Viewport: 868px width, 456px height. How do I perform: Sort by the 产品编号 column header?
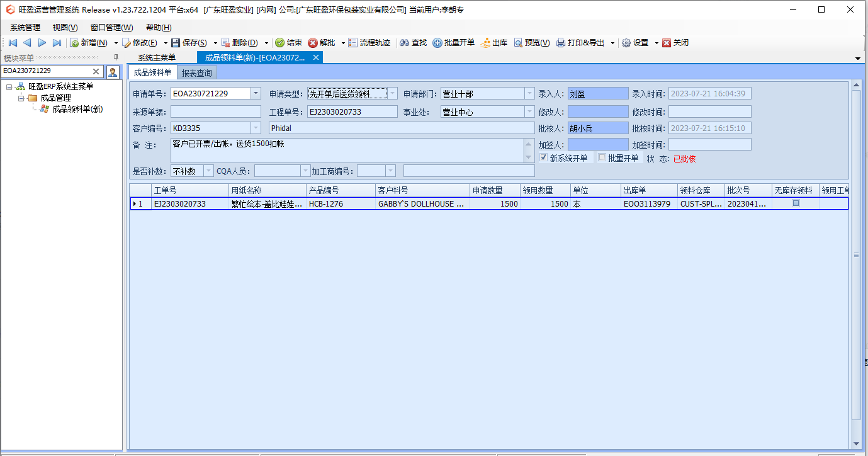point(341,190)
